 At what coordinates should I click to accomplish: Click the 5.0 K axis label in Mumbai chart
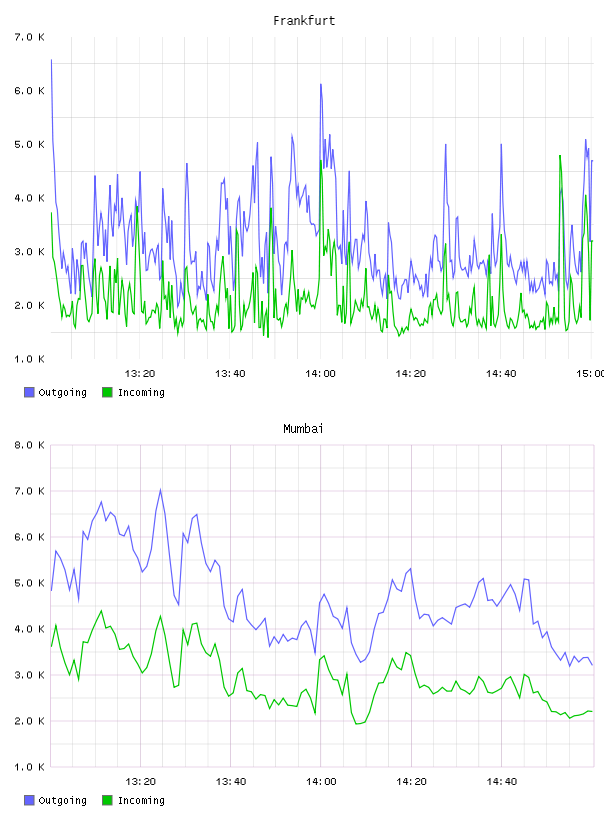tap(30, 583)
